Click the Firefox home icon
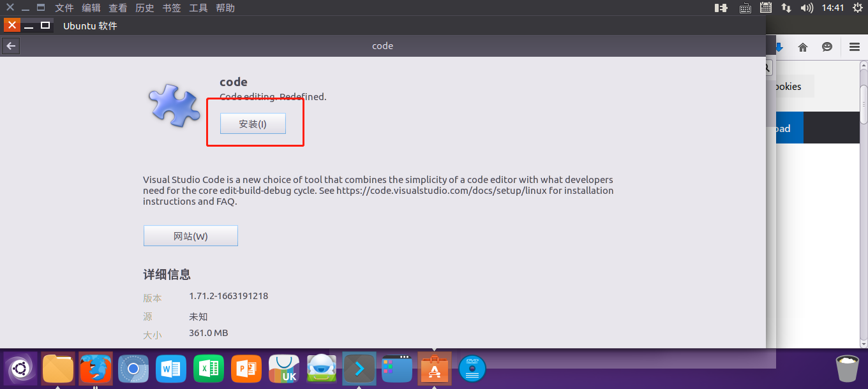 point(803,47)
